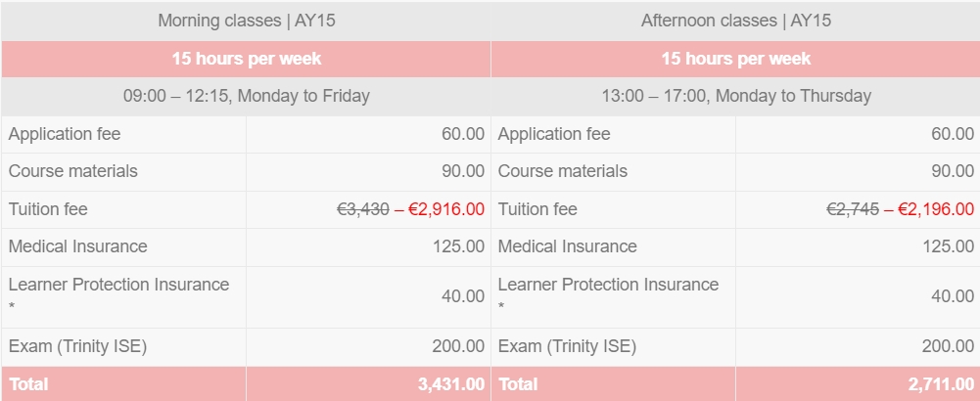Select afternoon 15 hours per week banner
The width and height of the screenshot is (980, 401).
tap(735, 59)
